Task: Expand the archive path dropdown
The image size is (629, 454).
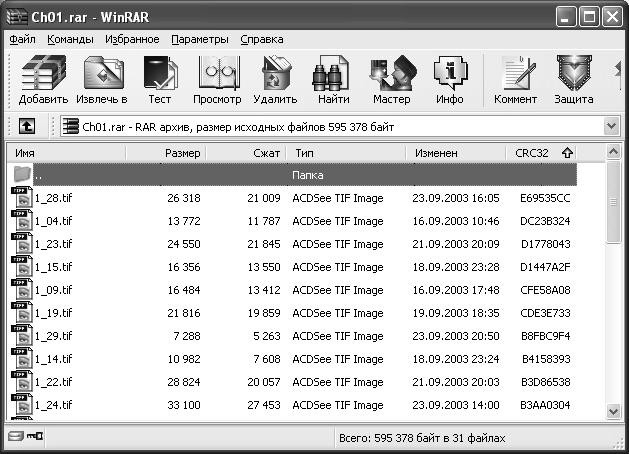Action: [x=611, y=127]
